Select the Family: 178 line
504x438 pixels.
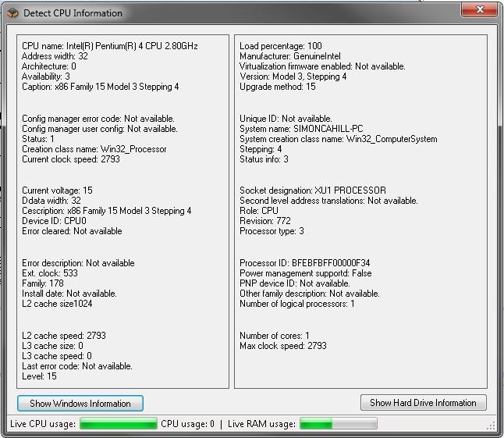pyautogui.click(x=43, y=283)
